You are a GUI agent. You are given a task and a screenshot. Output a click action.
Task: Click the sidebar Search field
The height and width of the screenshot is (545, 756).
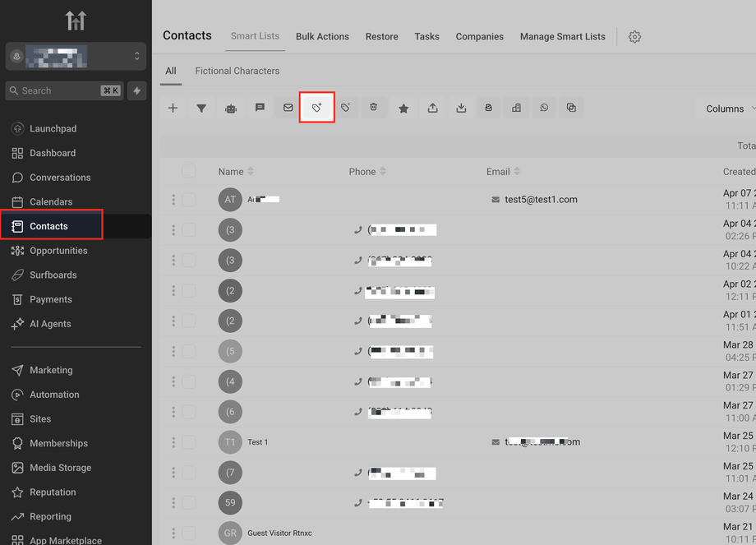tap(65, 90)
